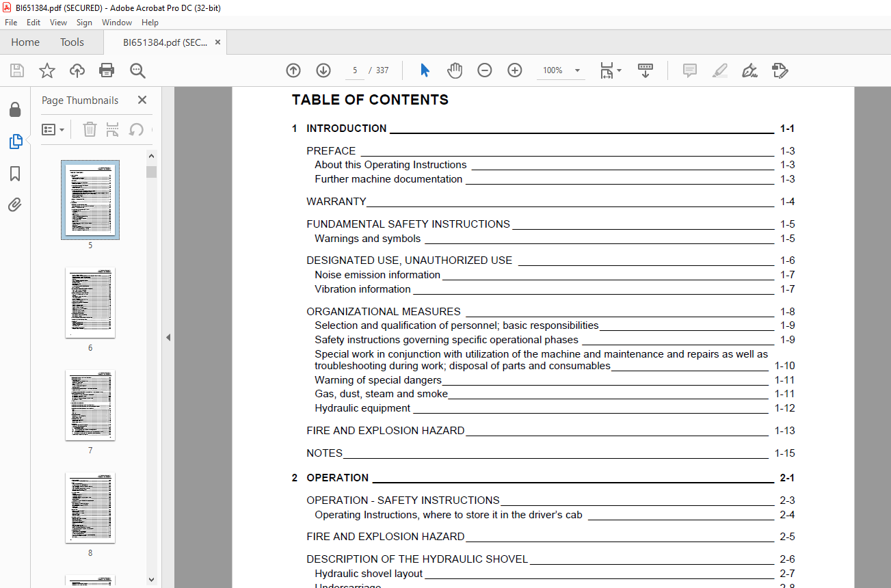Select page 8 thumbnail

pos(90,507)
